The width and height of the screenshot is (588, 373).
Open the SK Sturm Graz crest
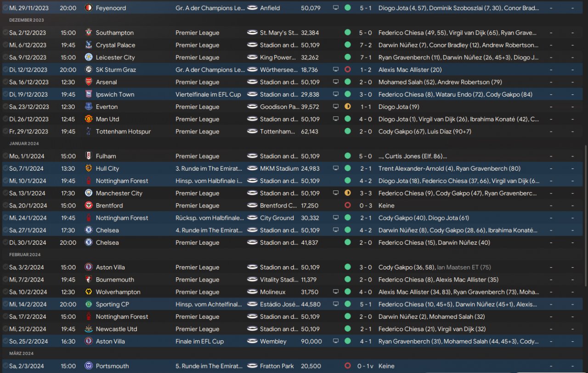click(x=89, y=69)
